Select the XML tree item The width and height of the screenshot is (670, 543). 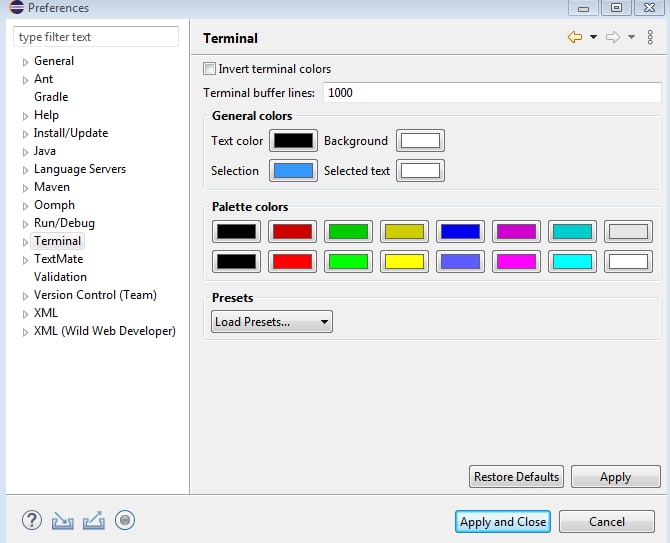46,313
